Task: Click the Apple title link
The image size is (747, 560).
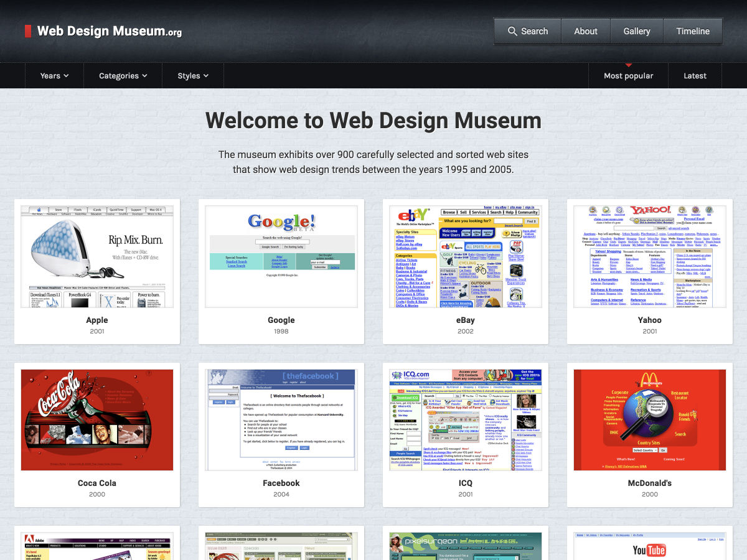Action: pos(97,320)
